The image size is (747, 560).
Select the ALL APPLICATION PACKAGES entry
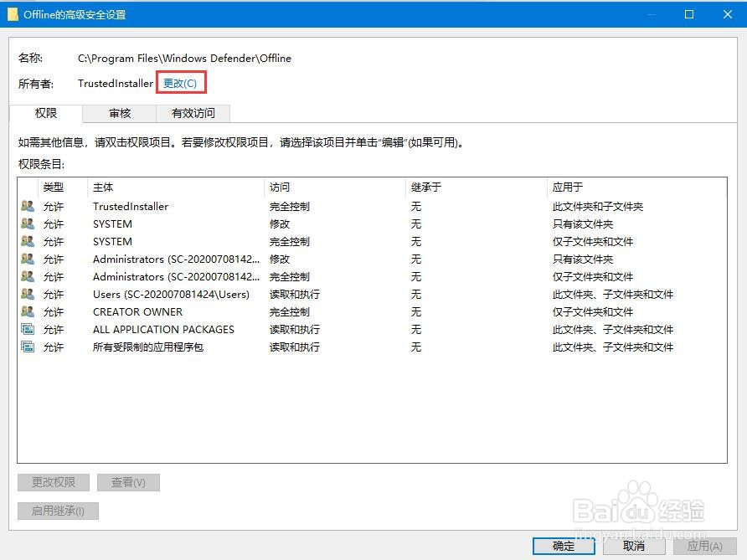[372, 330]
